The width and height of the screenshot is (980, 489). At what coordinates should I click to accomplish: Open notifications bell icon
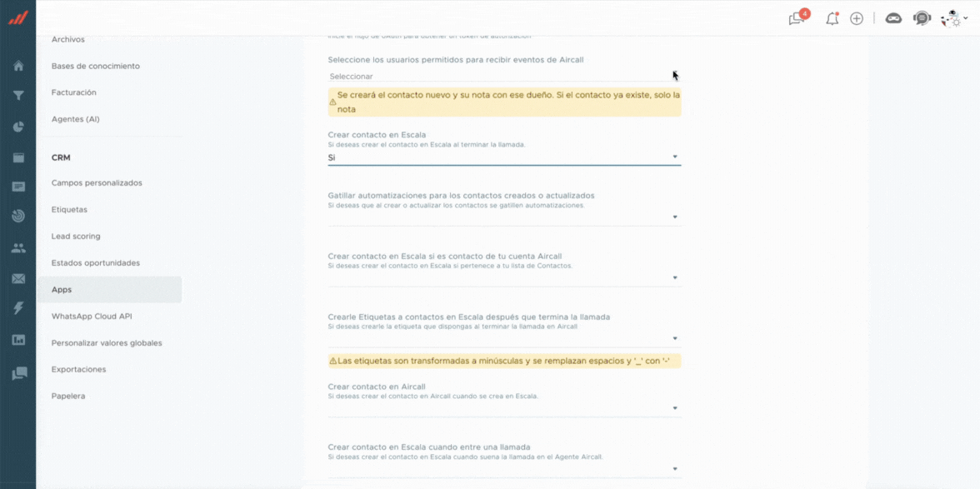point(832,18)
